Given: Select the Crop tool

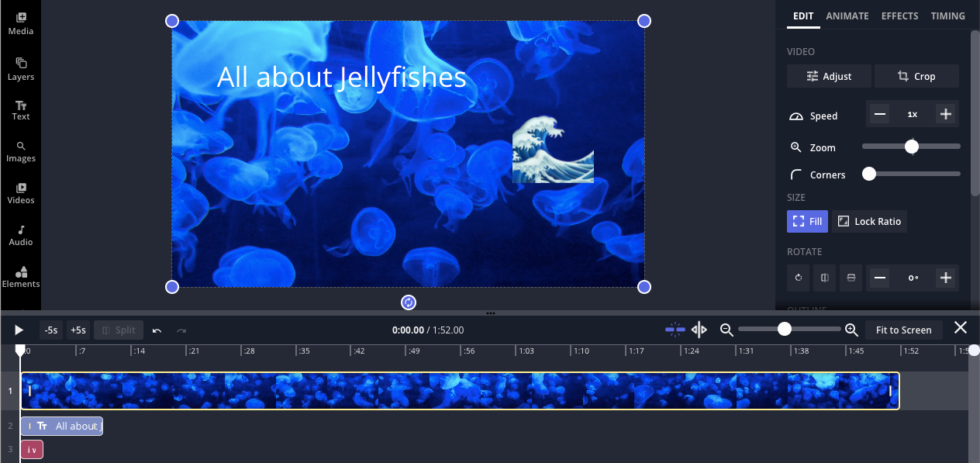Looking at the screenshot, I should pos(916,76).
